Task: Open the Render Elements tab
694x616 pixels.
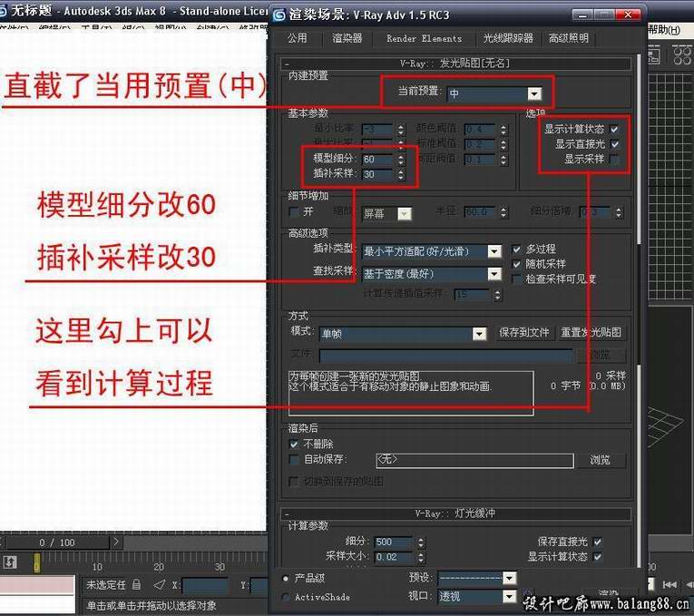Action: tap(424, 38)
